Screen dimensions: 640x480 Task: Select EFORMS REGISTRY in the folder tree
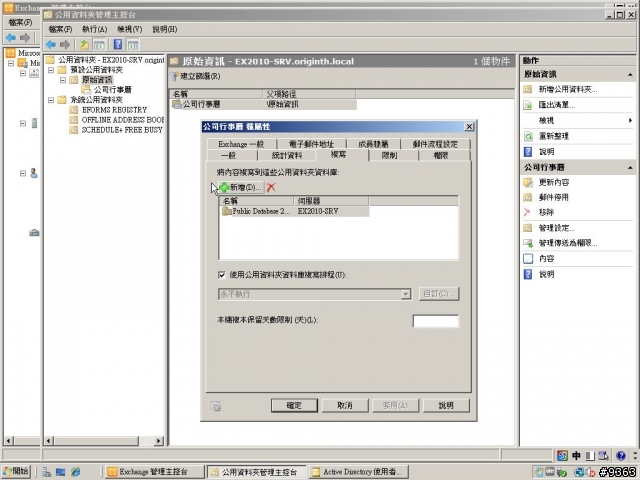coord(114,110)
